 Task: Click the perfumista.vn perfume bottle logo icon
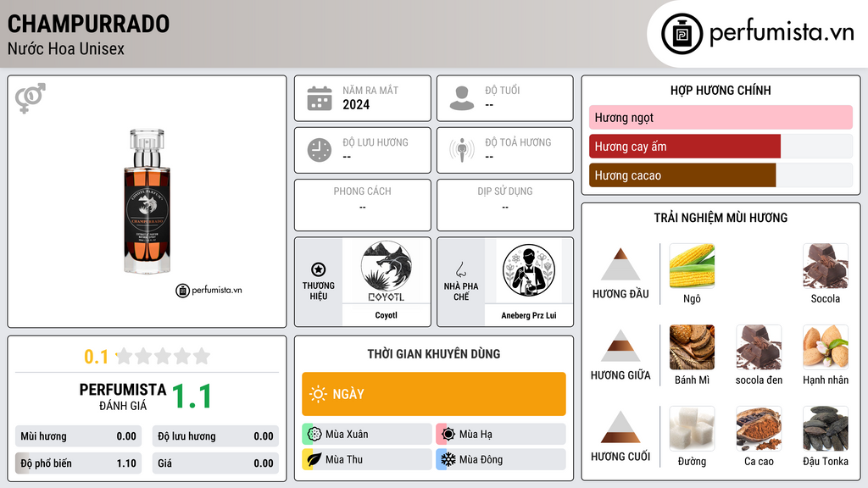[x=682, y=34]
